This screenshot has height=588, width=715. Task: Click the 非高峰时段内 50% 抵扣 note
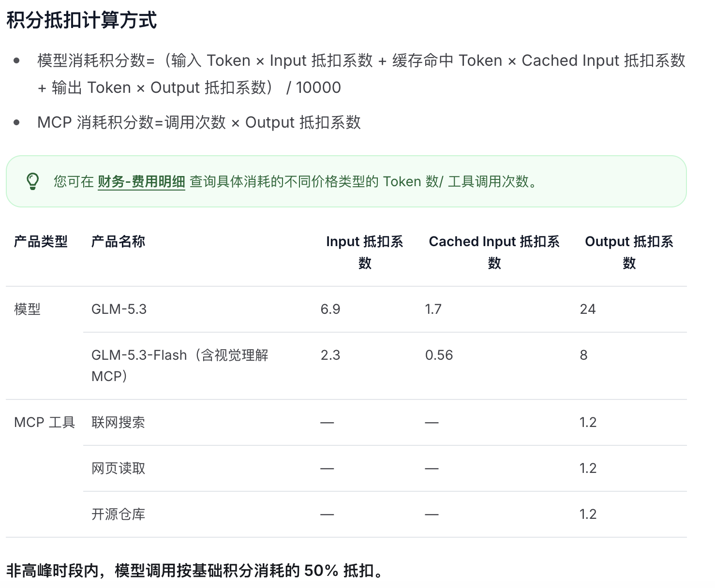click(x=194, y=571)
